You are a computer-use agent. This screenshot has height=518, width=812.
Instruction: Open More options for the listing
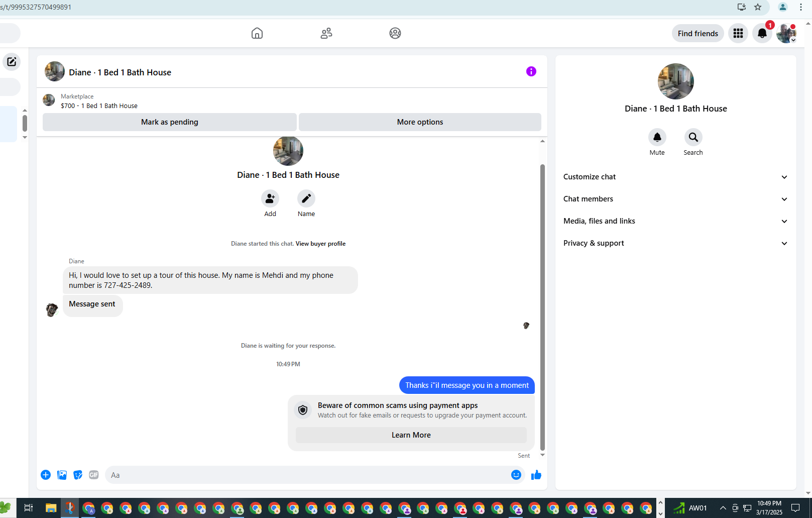pos(420,122)
